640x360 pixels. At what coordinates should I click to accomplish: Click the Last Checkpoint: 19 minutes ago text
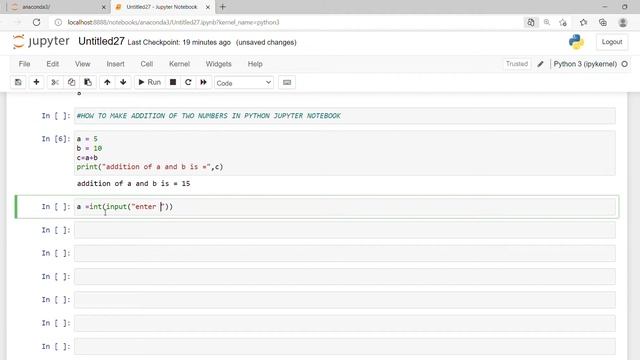(179, 42)
